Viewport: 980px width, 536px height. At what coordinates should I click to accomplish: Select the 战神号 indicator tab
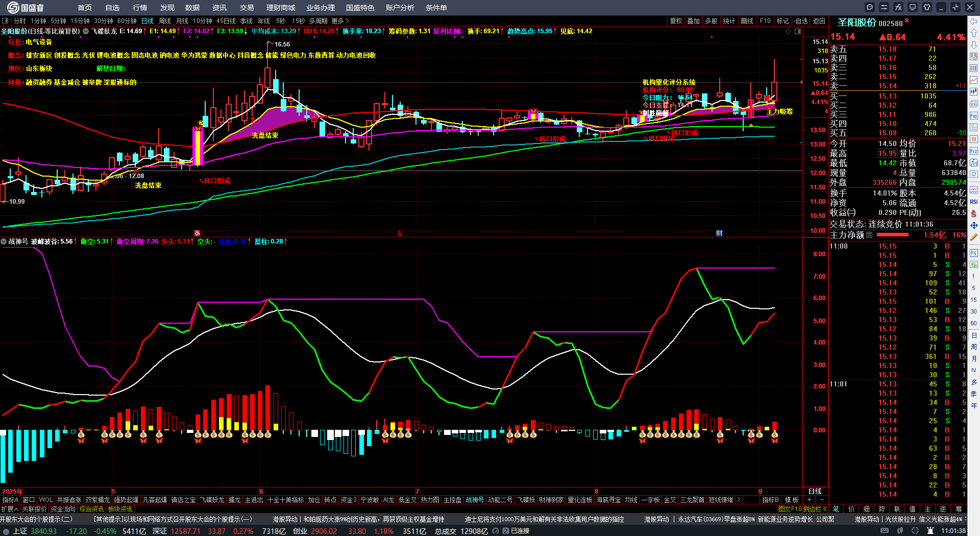[475, 500]
